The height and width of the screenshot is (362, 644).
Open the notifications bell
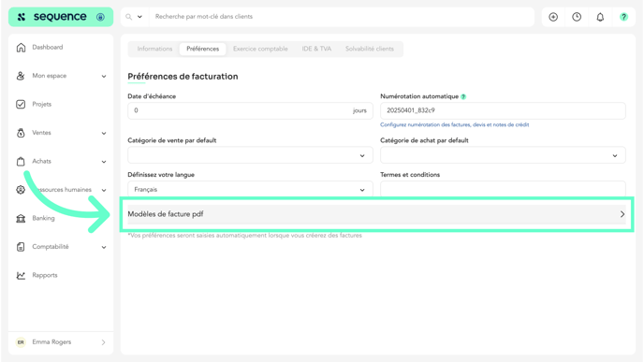600,17
